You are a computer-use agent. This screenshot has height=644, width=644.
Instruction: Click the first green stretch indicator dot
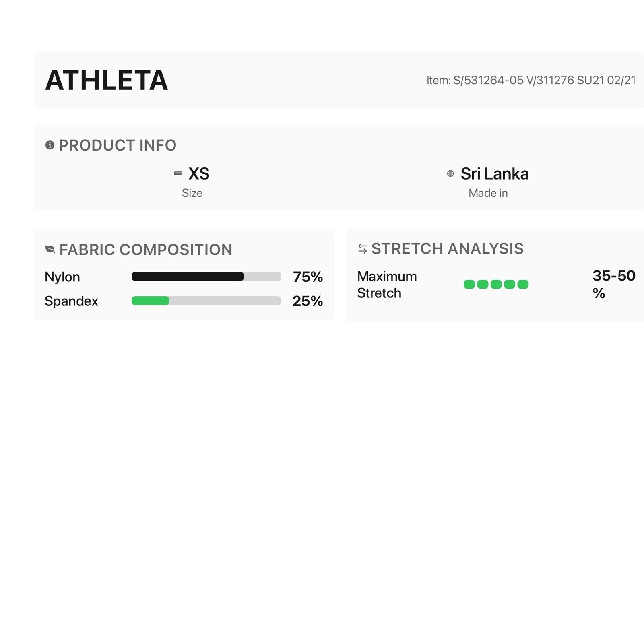(469, 284)
